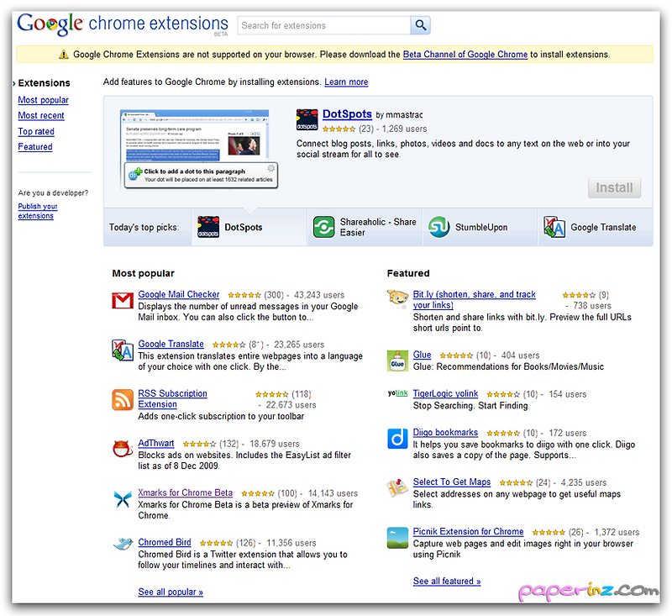Click the Bit.ly pufferfish icon

coord(397,298)
